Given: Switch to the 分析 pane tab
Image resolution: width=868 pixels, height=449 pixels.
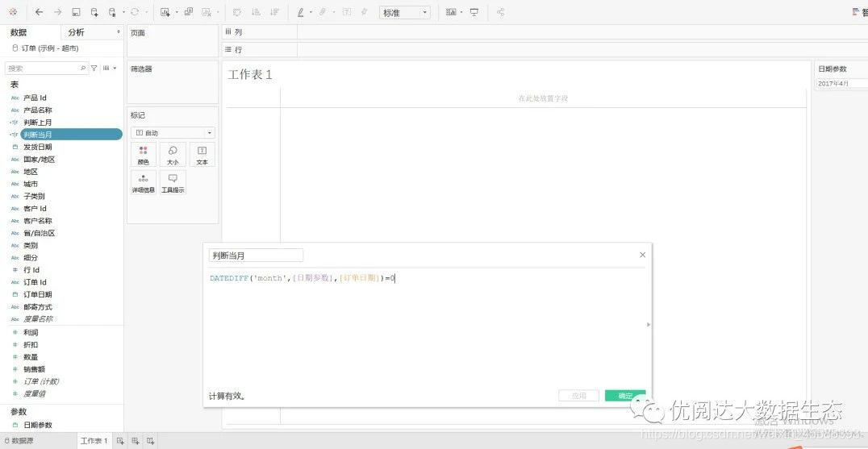Looking at the screenshot, I should [x=77, y=32].
